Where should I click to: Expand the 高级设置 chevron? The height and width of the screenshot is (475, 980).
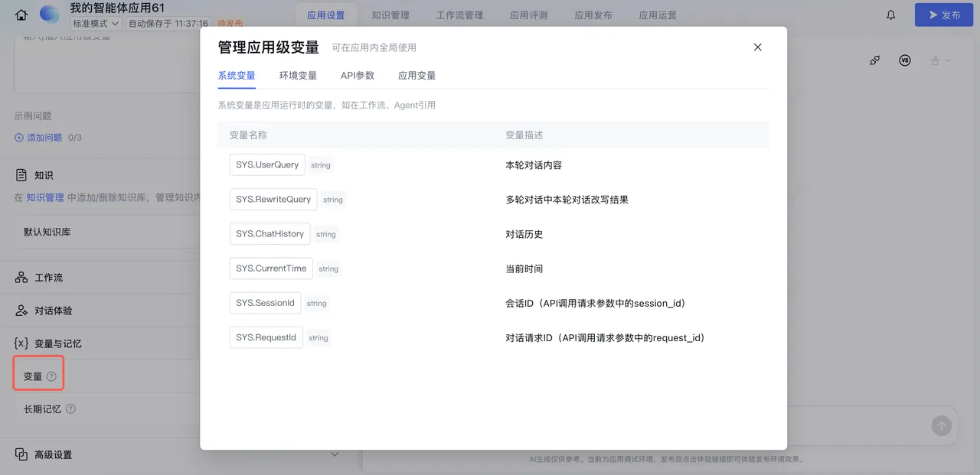pyautogui.click(x=335, y=454)
